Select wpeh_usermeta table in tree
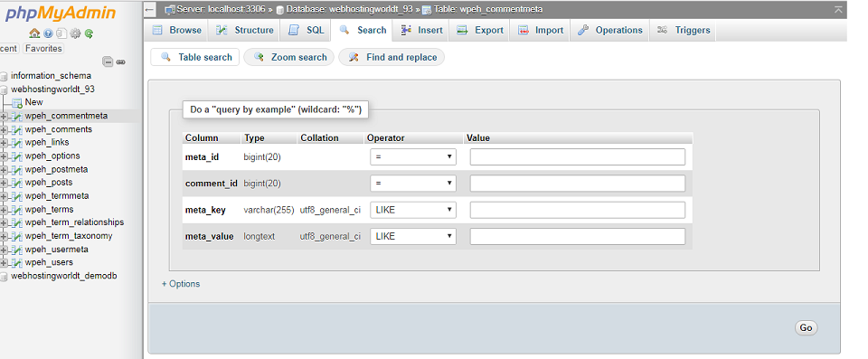Viewport: 868px width, 359px height. pos(56,250)
